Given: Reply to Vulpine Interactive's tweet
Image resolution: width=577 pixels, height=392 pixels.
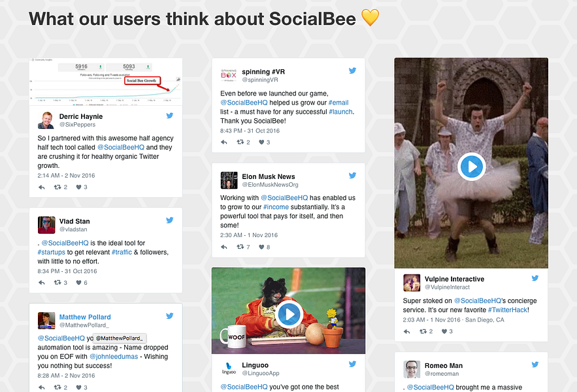Looking at the screenshot, I should click(406, 332).
